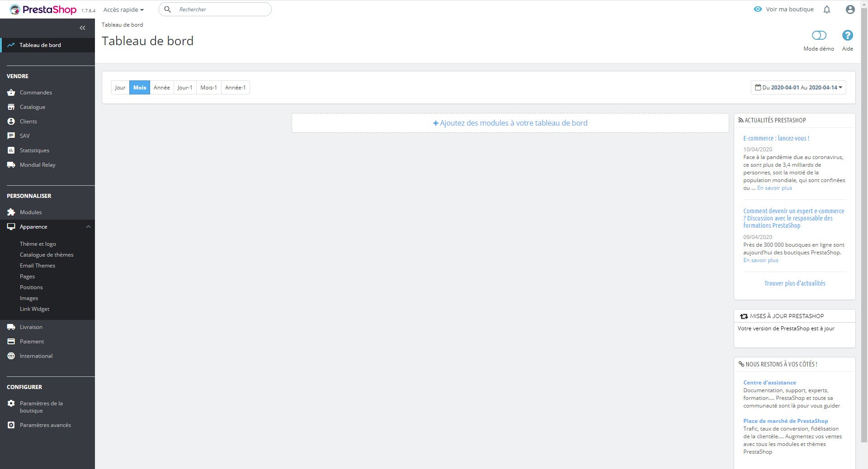Click the Apparence monitor icon

point(11,227)
